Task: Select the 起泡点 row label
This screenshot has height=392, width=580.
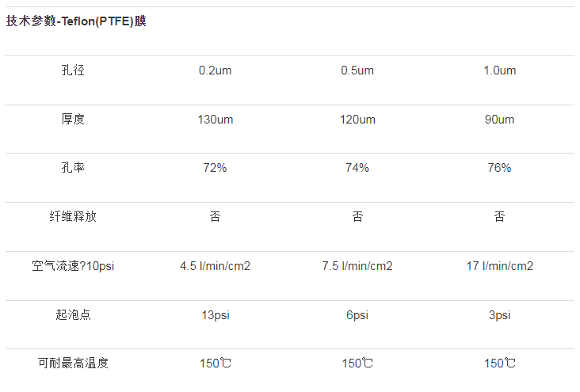Action: (x=73, y=314)
